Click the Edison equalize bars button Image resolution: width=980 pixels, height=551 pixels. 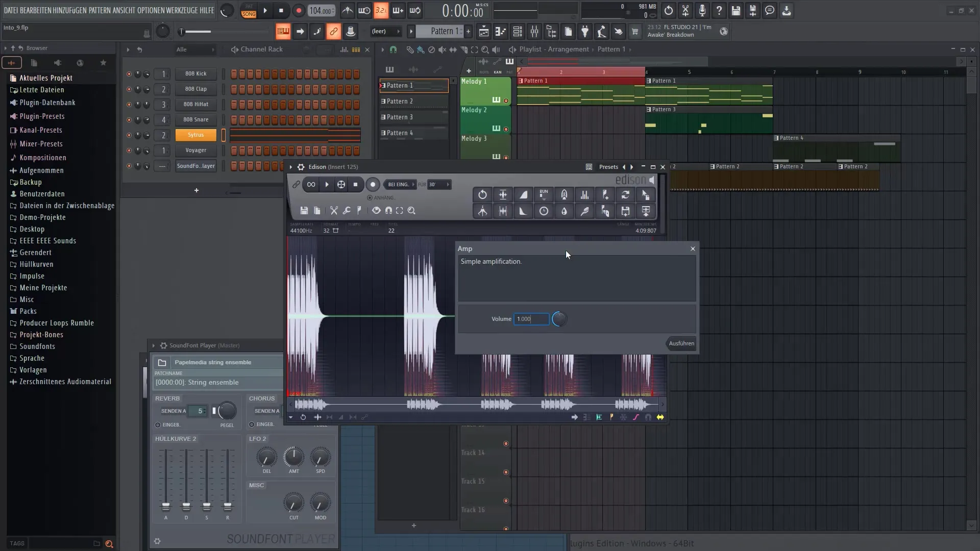pyautogui.click(x=584, y=194)
